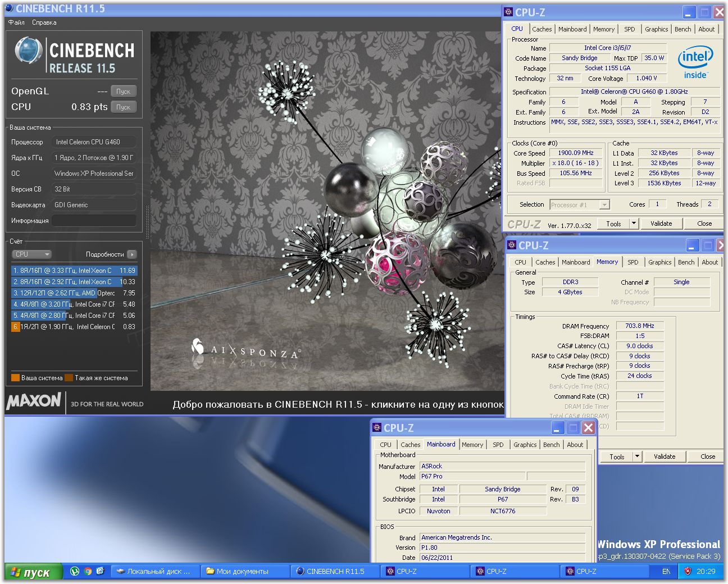This screenshot has height=584, width=728.
Task: Click the EN language indicator in tray
Action: tap(666, 571)
